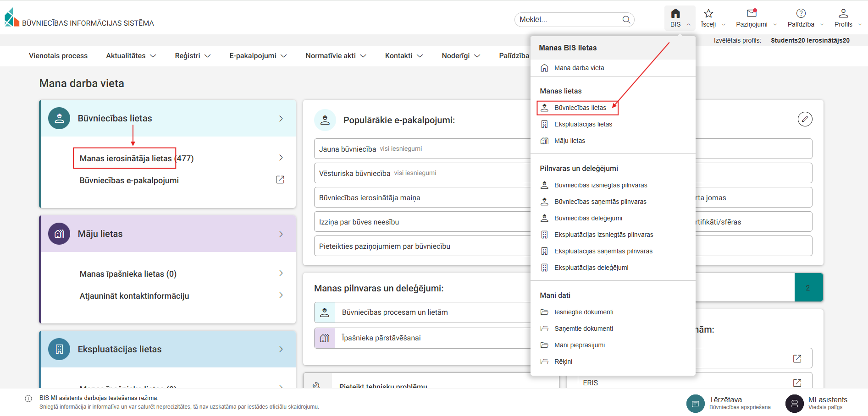Open the Normatīvie akti dropdown

tap(336, 55)
